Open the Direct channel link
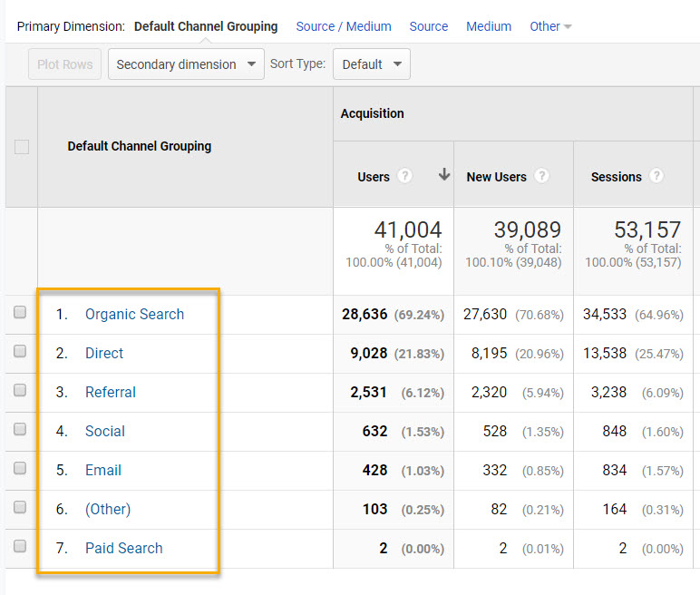 (x=104, y=353)
